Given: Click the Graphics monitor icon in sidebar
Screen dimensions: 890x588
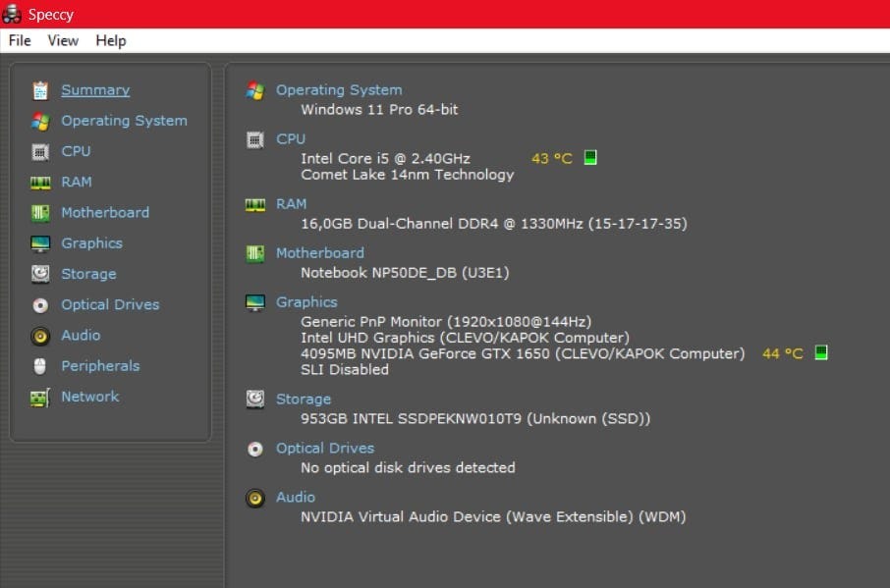Looking at the screenshot, I should coord(40,243).
